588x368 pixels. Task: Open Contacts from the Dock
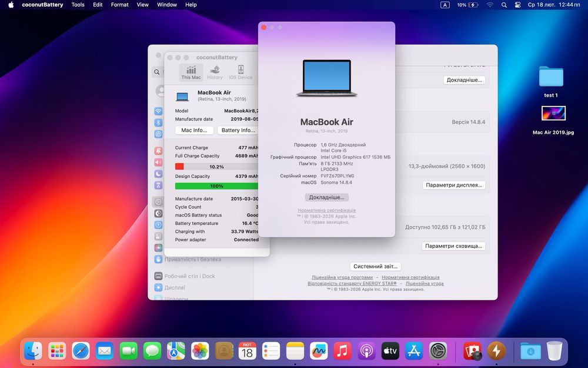(x=224, y=351)
